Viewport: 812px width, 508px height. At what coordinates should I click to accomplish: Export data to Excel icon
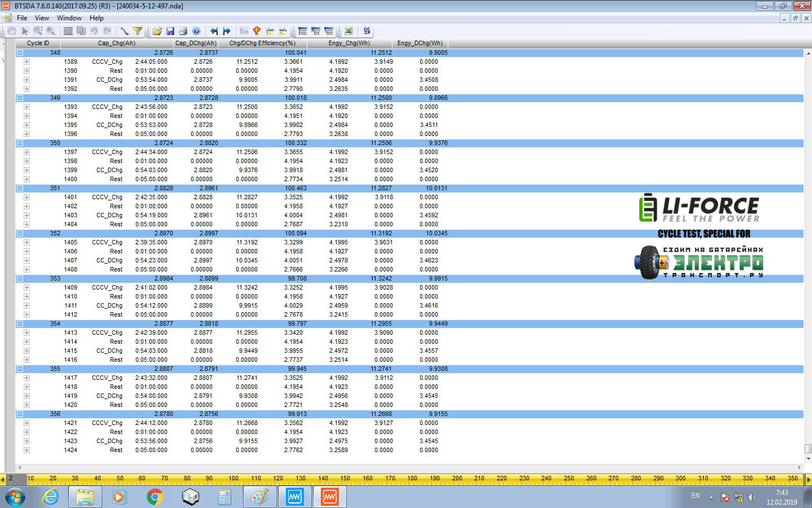pyautogui.click(x=348, y=31)
